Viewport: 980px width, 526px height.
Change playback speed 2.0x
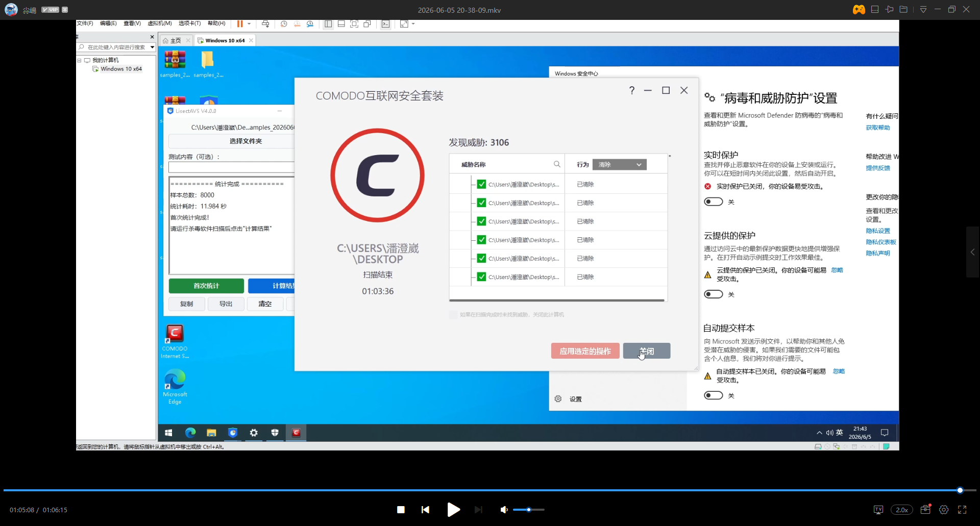pos(902,510)
